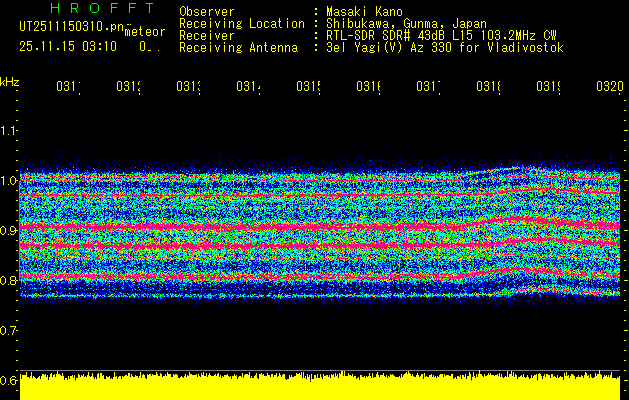Click the 0320 time marker
This screenshot has height=400, width=629.
click(609, 87)
